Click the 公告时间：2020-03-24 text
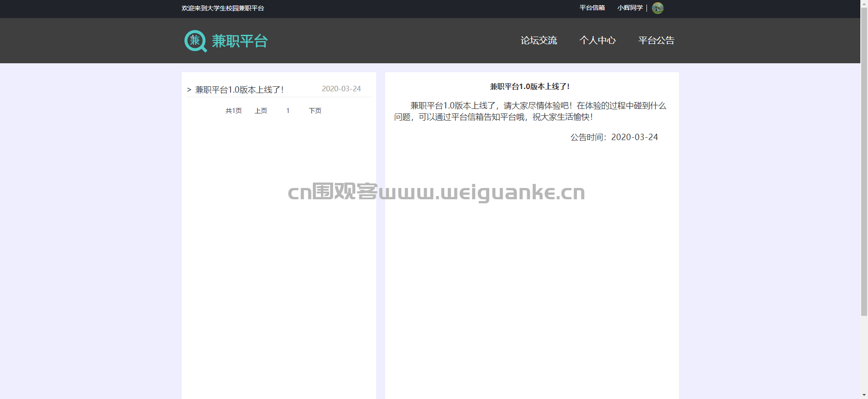 tap(614, 137)
